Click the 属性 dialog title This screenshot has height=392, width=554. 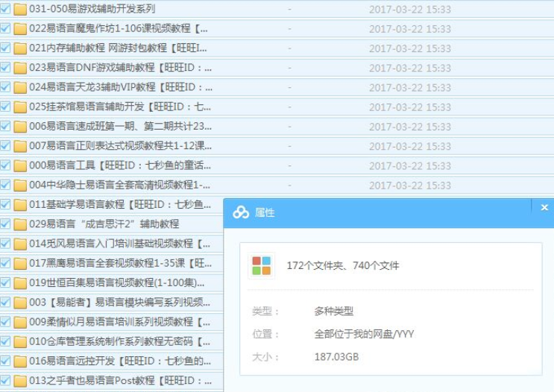click(265, 212)
